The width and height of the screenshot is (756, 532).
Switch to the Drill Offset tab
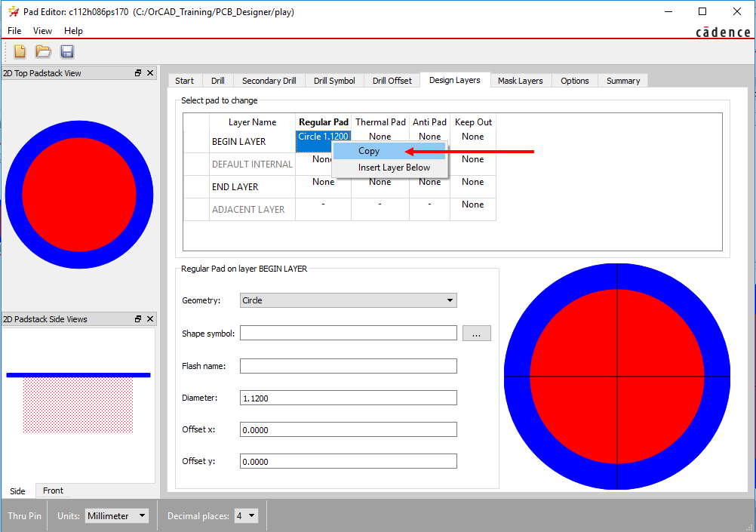click(392, 81)
